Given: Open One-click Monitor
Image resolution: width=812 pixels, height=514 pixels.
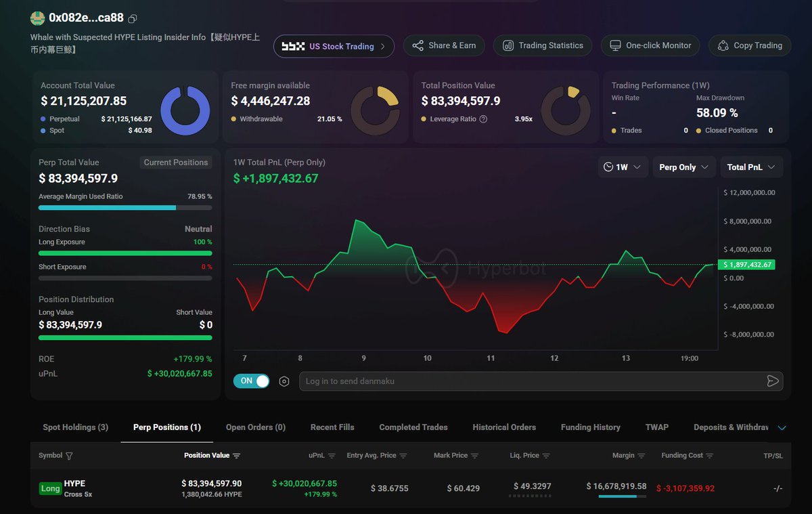Looking at the screenshot, I should pos(650,45).
